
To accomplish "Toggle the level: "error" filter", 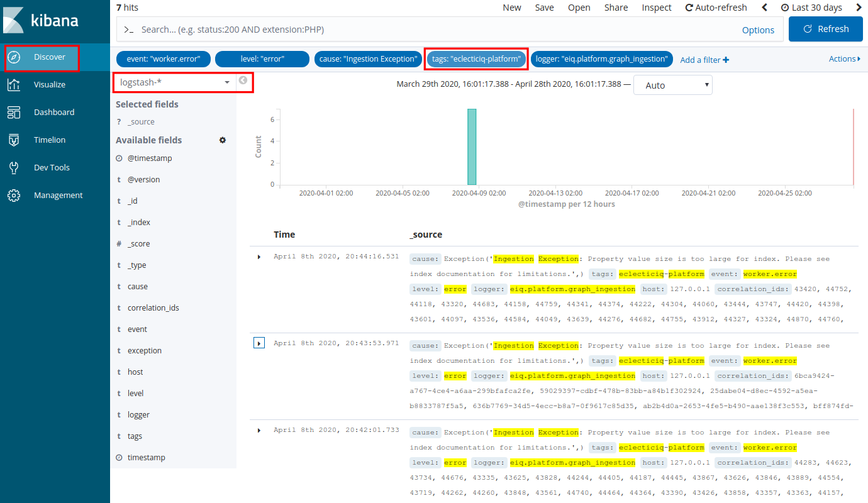I will point(264,58).
